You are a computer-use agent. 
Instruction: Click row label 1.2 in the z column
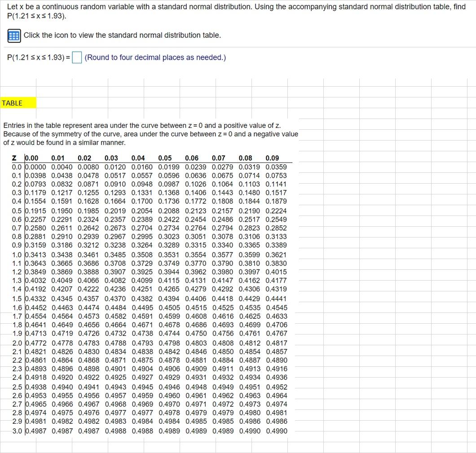pyautogui.click(x=17, y=272)
